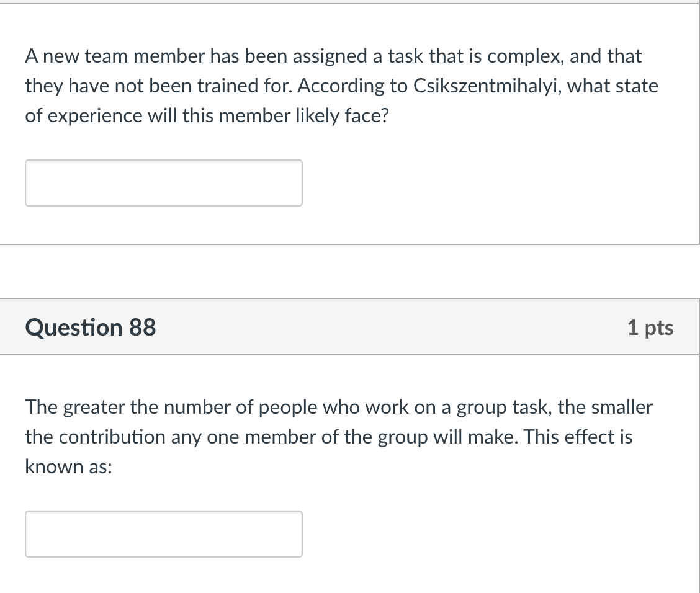Click the text 'known as:'
700x593 pixels.
68,466
